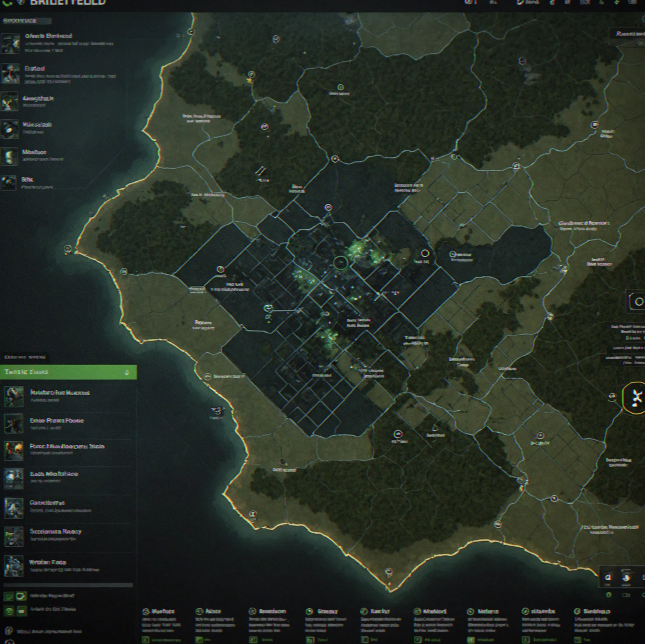Toggle the first small green square below the unit list
The image size is (645, 644).
tap(8, 596)
